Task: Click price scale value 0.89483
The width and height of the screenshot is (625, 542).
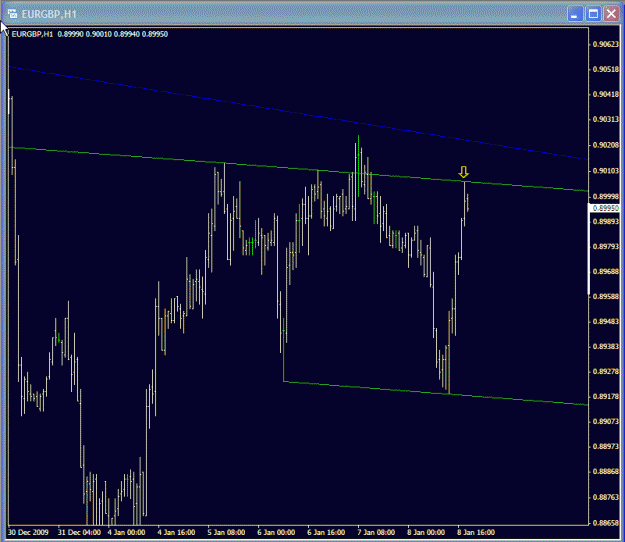Action: click(x=605, y=322)
